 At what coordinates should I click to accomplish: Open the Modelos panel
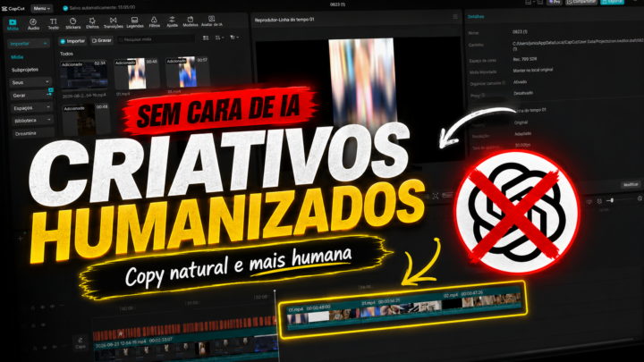tap(191, 21)
